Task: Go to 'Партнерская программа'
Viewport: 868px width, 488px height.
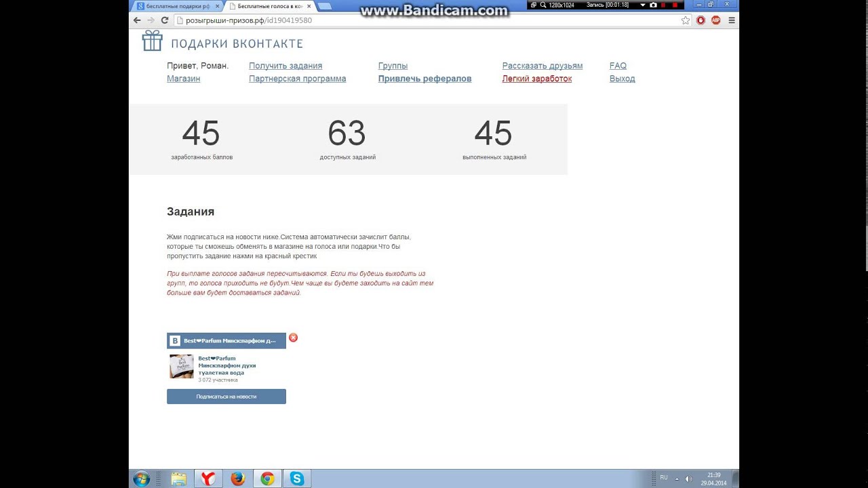Action: tap(297, 79)
